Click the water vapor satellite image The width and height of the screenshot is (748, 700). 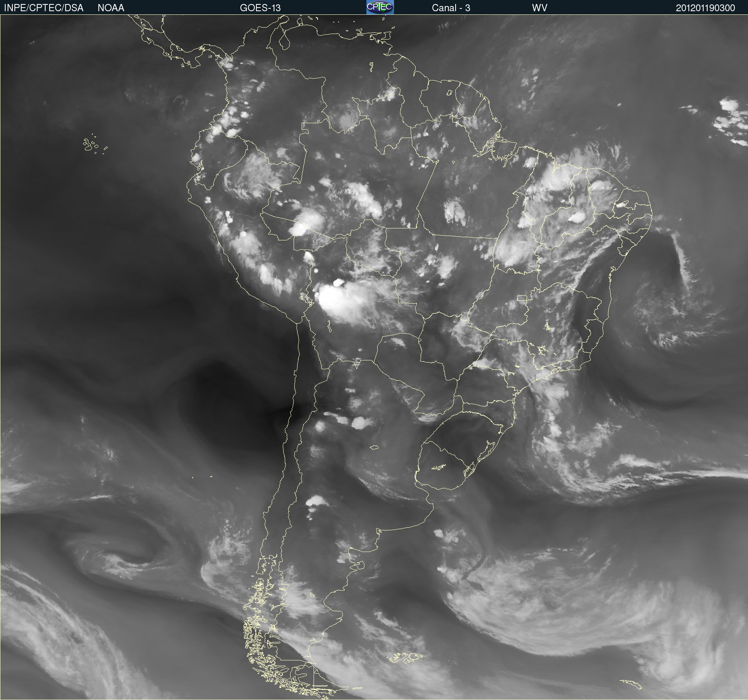[x=374, y=357]
